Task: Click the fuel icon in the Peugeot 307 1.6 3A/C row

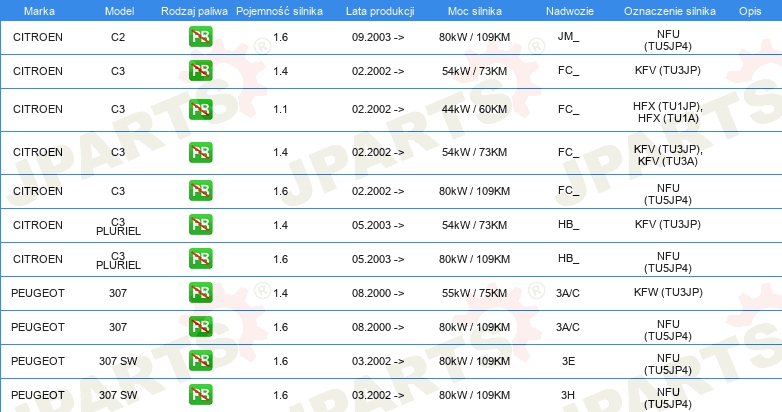Action: 200,327
